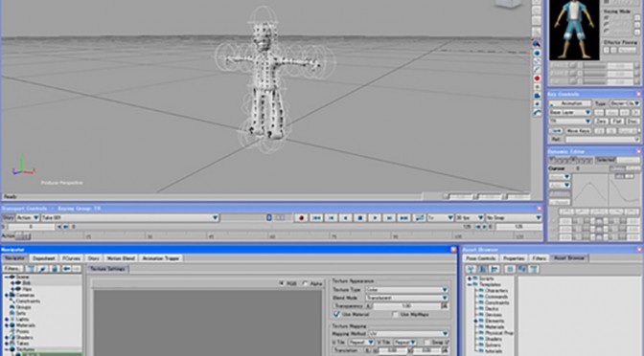The height and width of the screenshot is (356, 644).
Task: Expand the Scripts folder in Asset Browser
Action: pos(470,278)
